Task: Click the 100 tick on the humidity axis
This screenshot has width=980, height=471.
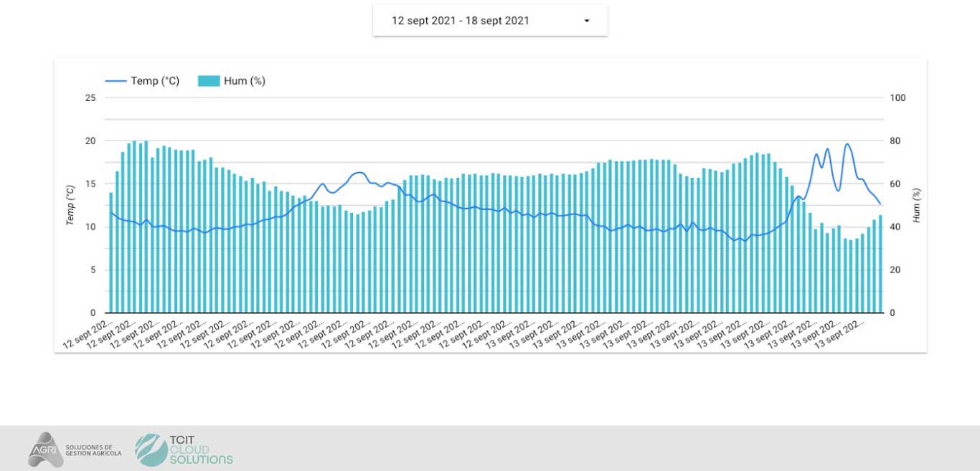Action: click(x=897, y=98)
